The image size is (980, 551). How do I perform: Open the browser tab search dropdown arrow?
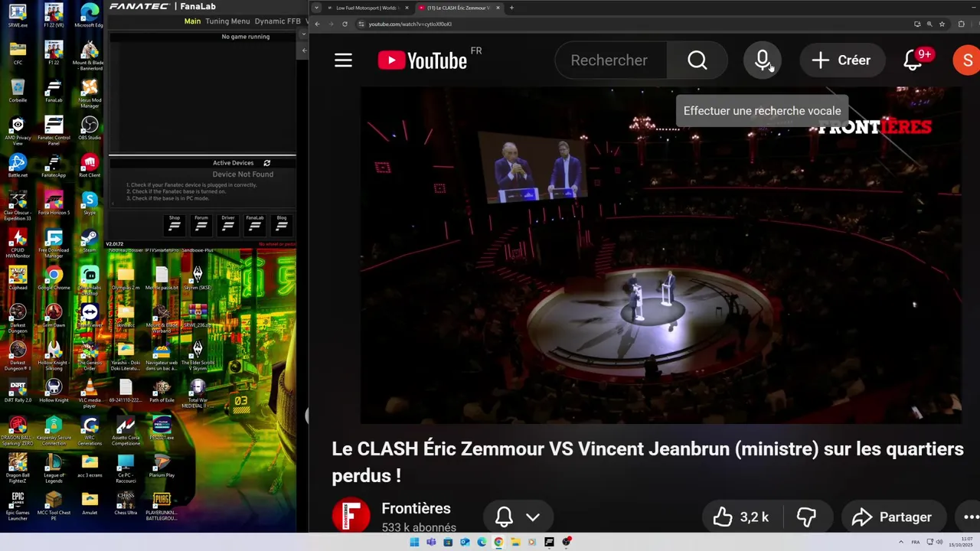point(316,8)
